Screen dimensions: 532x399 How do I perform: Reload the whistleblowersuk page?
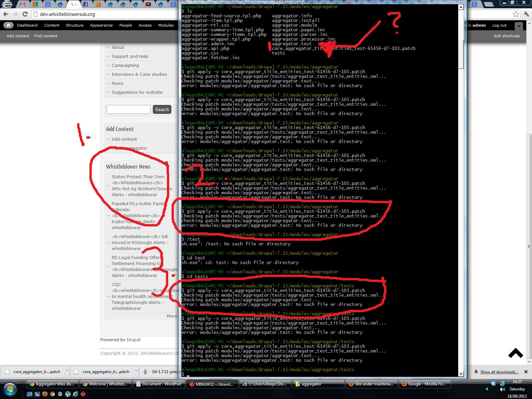(25, 14)
